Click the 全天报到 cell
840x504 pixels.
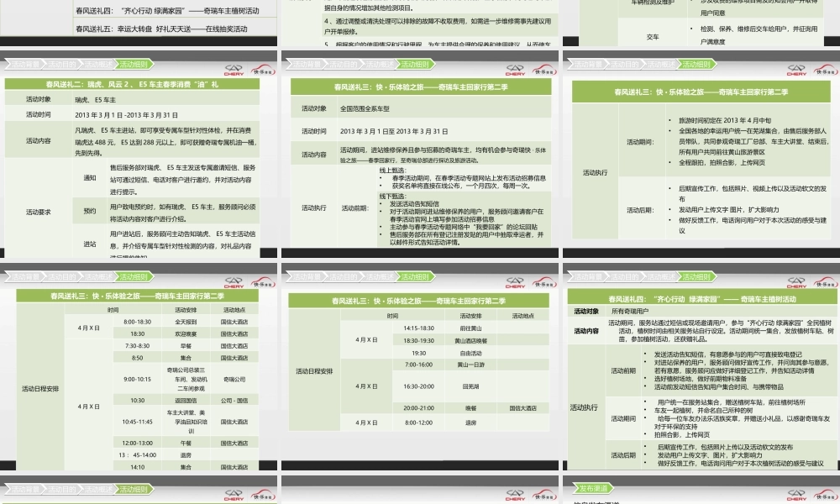point(186,322)
